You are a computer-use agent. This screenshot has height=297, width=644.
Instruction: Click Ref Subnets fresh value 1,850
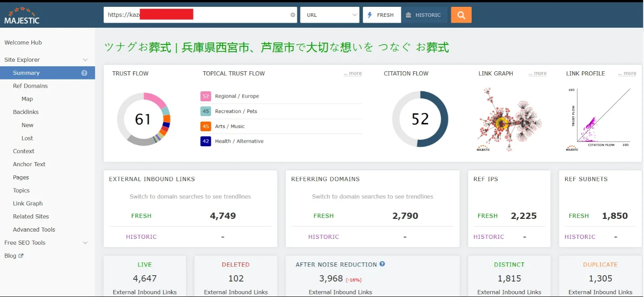click(x=615, y=216)
